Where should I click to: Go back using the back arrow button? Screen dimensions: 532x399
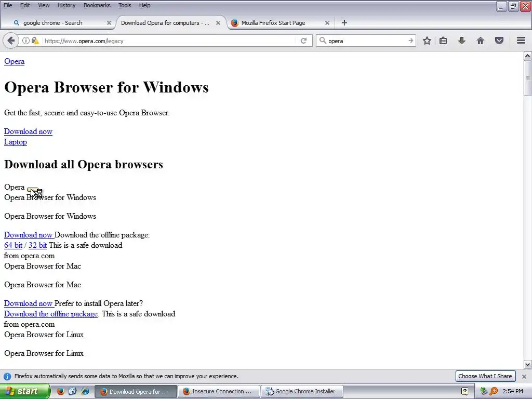tap(11, 41)
